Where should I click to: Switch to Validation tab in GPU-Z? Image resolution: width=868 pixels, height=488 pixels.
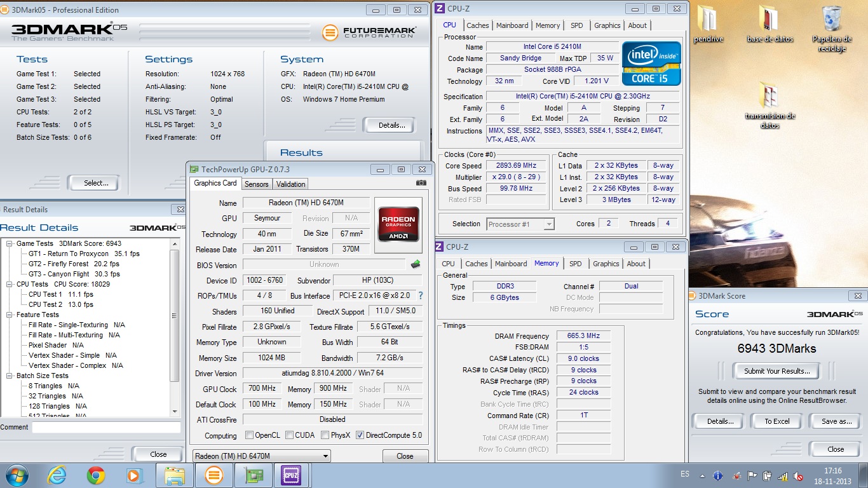(x=291, y=184)
